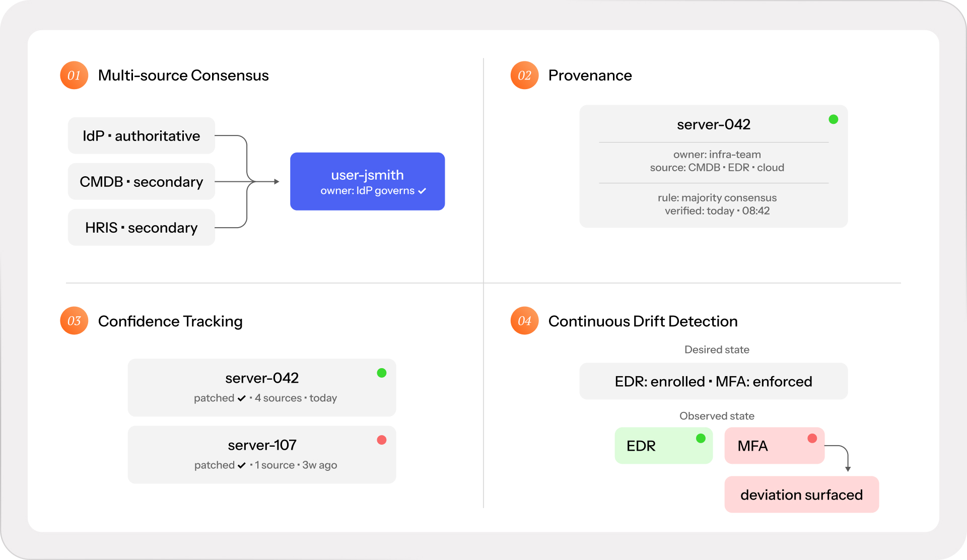Click the orange 01 badge icon
Image resolution: width=967 pixels, height=560 pixels.
click(74, 76)
